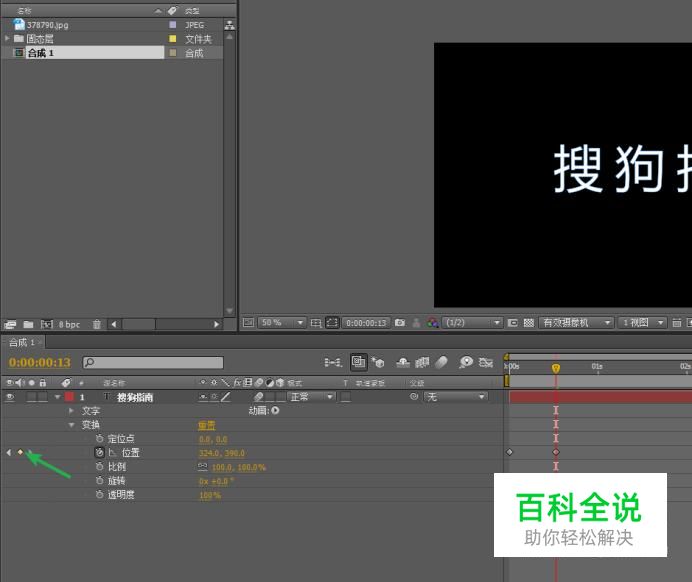Click the brainstorm icon in timeline
The width and height of the screenshot is (692, 582).
point(466,363)
